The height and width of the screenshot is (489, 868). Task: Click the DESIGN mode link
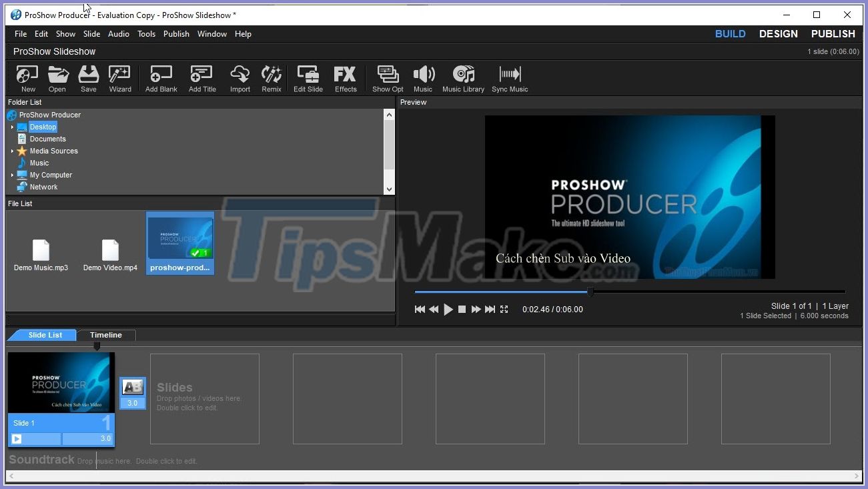778,33
